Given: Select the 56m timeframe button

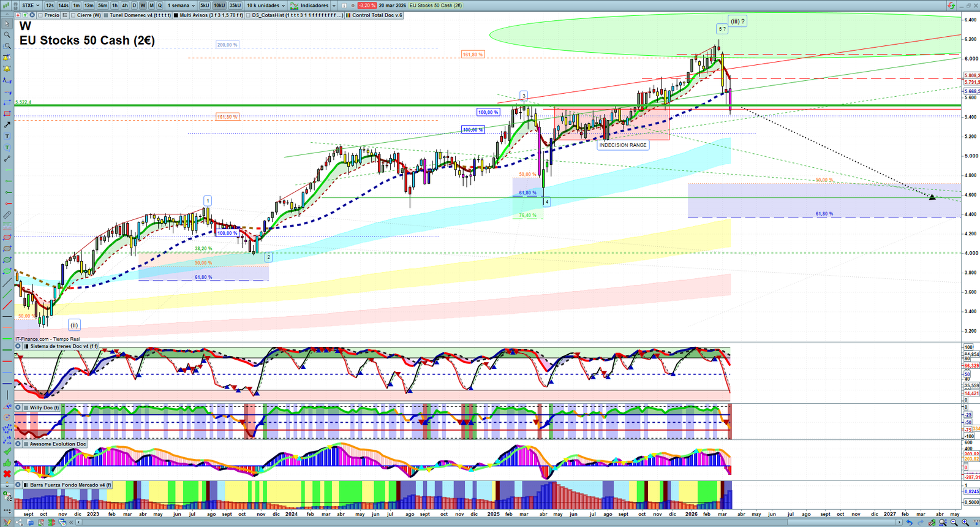Looking at the screenshot, I should click(x=103, y=6).
